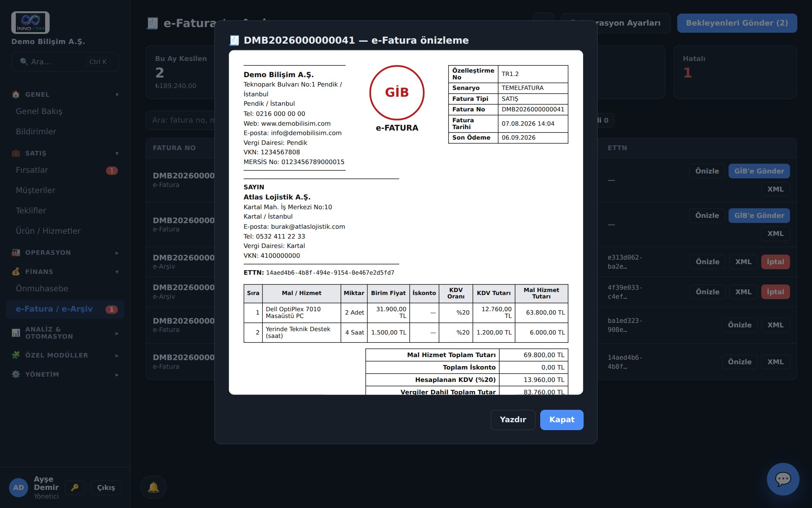Open Genel Bakış menu item
Viewport: 812px width, 508px height.
(65, 111)
